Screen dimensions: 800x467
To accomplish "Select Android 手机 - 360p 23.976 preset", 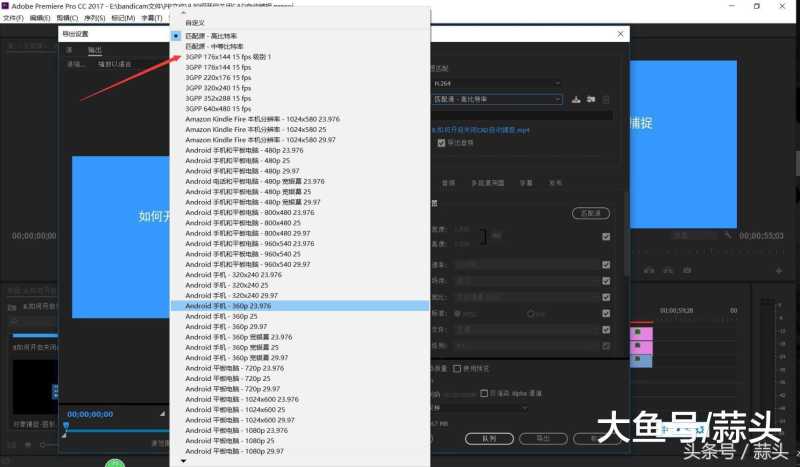I will [x=300, y=306].
